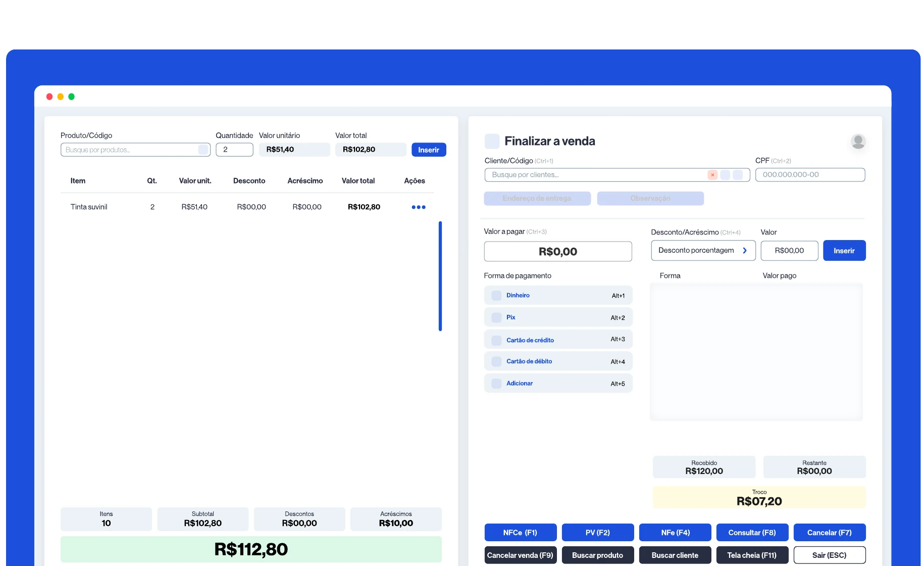924x566 pixels.
Task: Click Consultar (F8)
Action: coord(752,533)
